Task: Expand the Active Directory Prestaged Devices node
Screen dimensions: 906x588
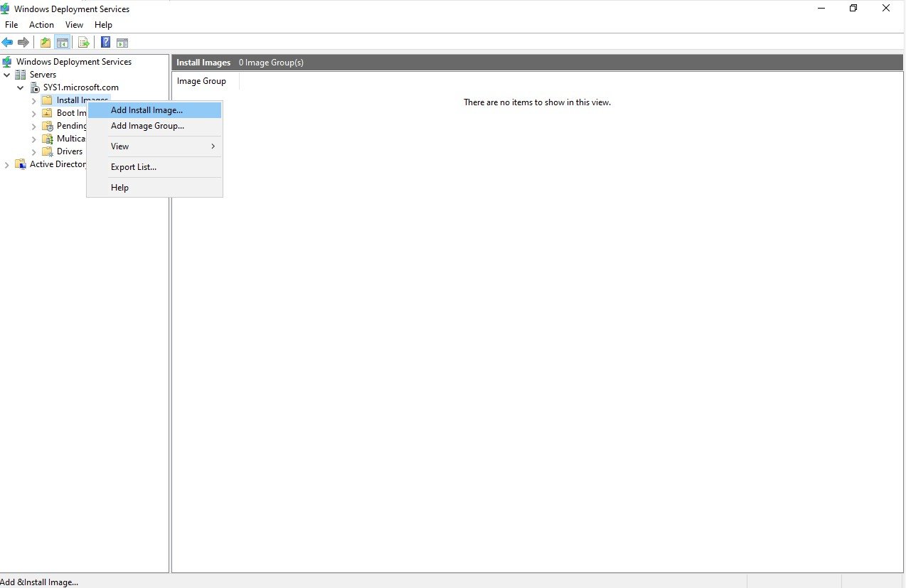Action: [7, 164]
